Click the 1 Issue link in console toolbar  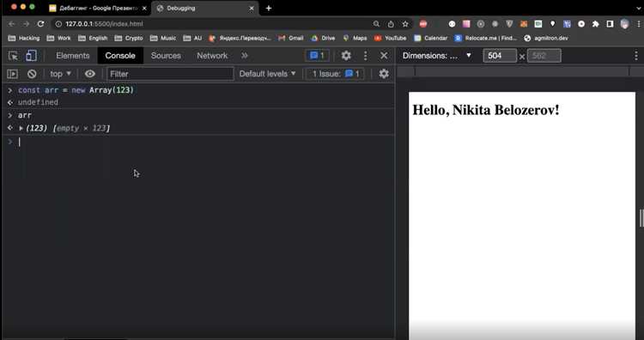click(336, 74)
